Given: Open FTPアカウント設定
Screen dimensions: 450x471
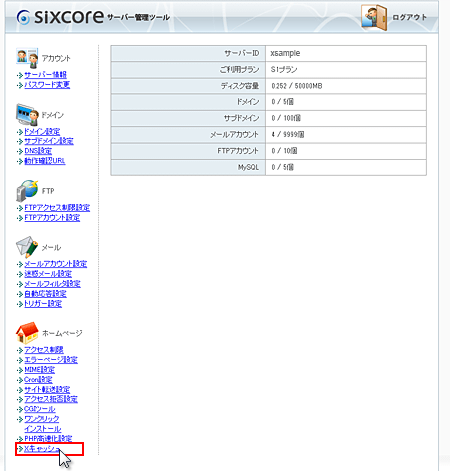Looking at the screenshot, I should point(52,218).
